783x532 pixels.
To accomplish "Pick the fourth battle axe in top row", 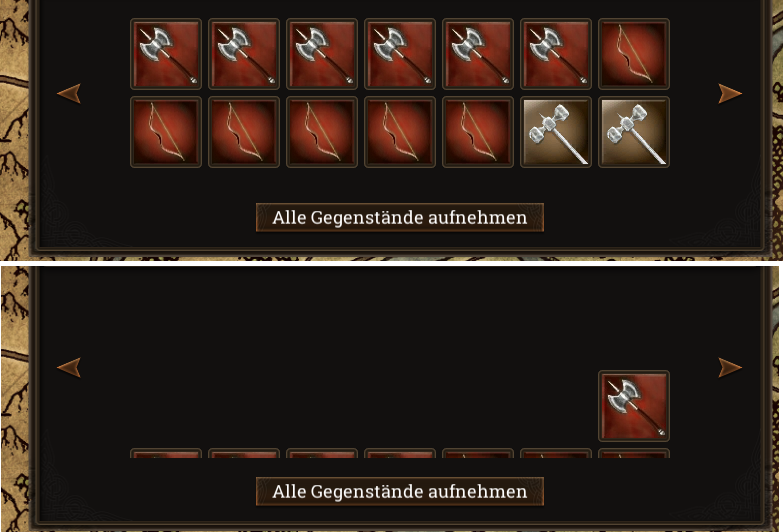I will point(399,54).
